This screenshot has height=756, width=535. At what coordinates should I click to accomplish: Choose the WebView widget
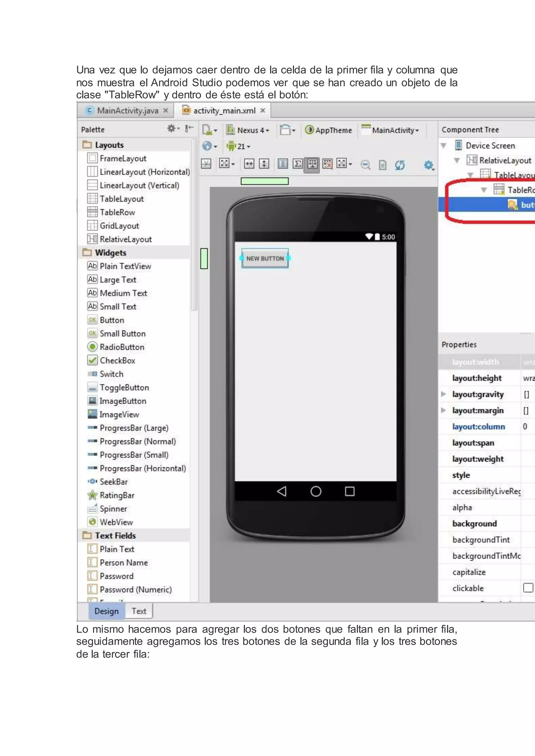click(110, 522)
